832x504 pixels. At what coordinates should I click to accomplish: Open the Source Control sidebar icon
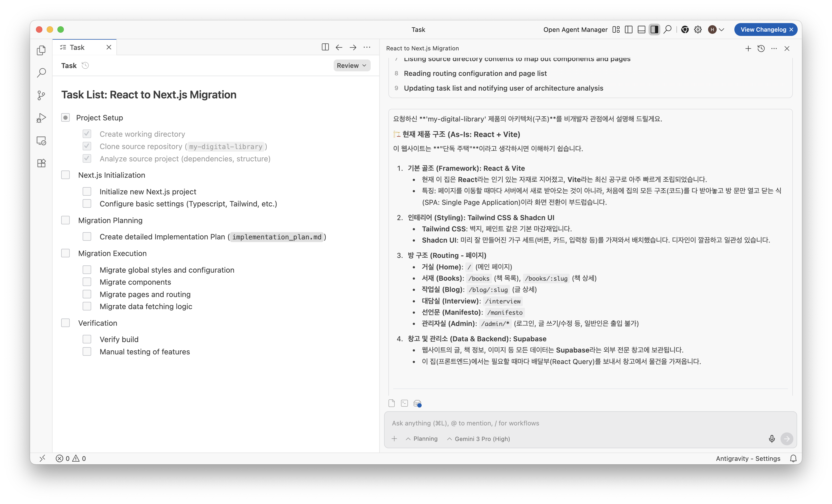tap(41, 95)
